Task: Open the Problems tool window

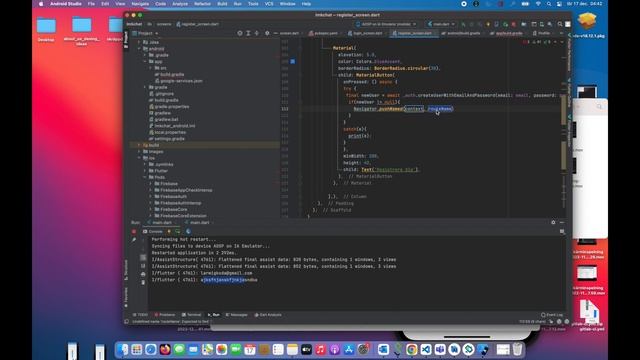Action: pyautogui.click(x=165, y=315)
